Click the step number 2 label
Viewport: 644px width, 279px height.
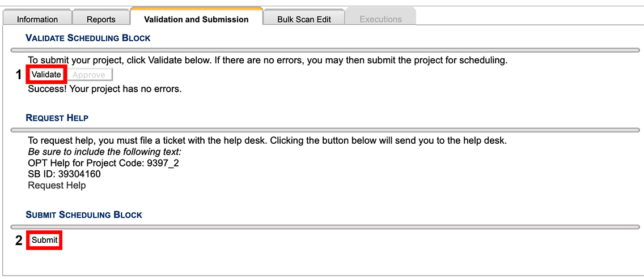19,241
